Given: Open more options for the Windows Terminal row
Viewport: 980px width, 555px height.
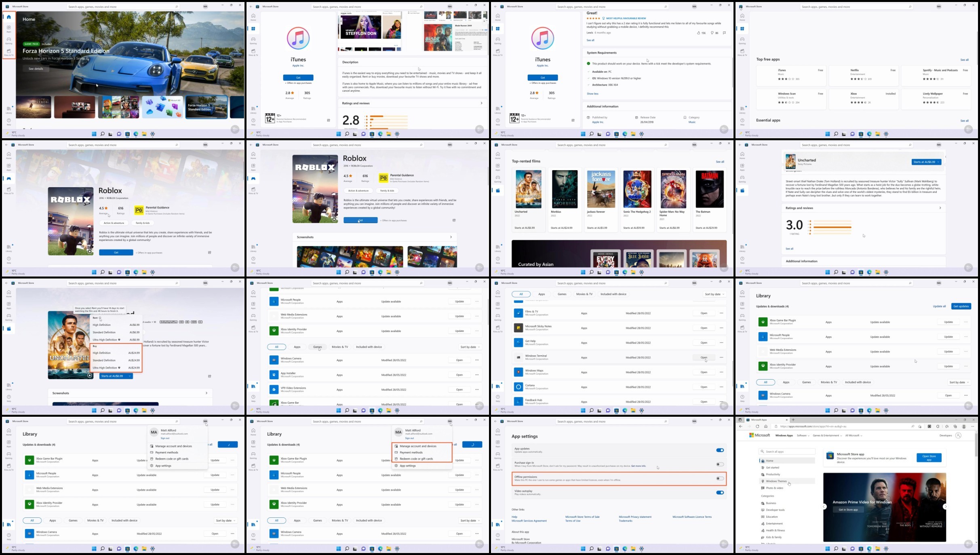Looking at the screenshot, I should pos(721,357).
